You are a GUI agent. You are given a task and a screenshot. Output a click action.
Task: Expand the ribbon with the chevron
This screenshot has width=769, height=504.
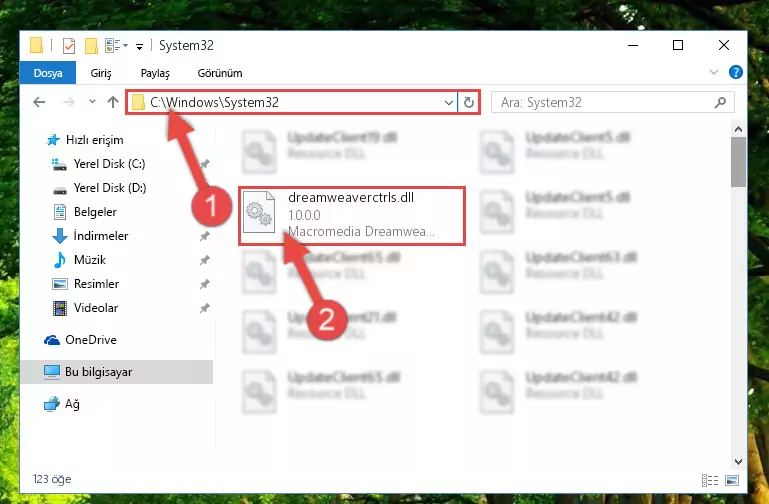[714, 73]
